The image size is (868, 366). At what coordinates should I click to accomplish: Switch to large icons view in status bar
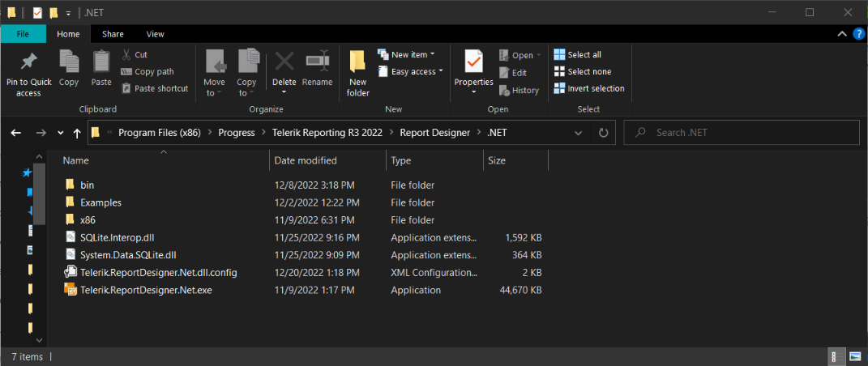(855, 356)
